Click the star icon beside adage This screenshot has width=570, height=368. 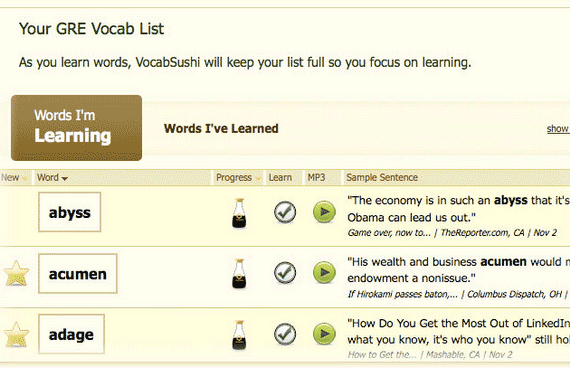coord(16,335)
